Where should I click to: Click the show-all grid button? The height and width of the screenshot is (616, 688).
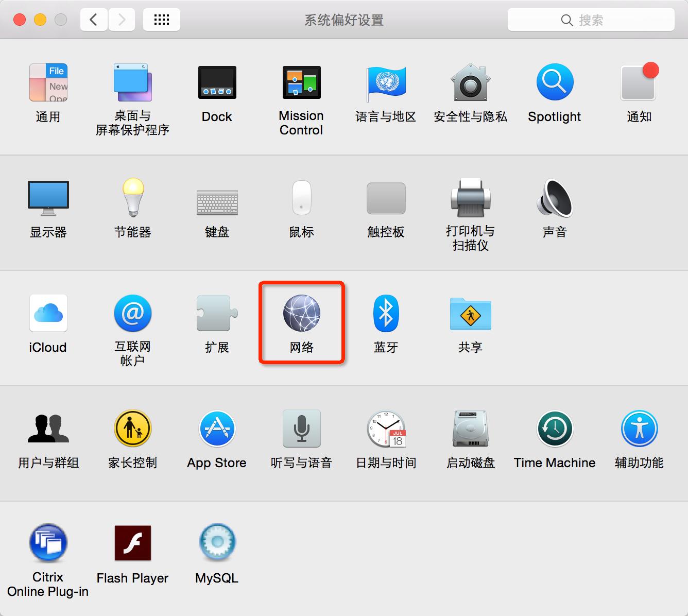[161, 19]
